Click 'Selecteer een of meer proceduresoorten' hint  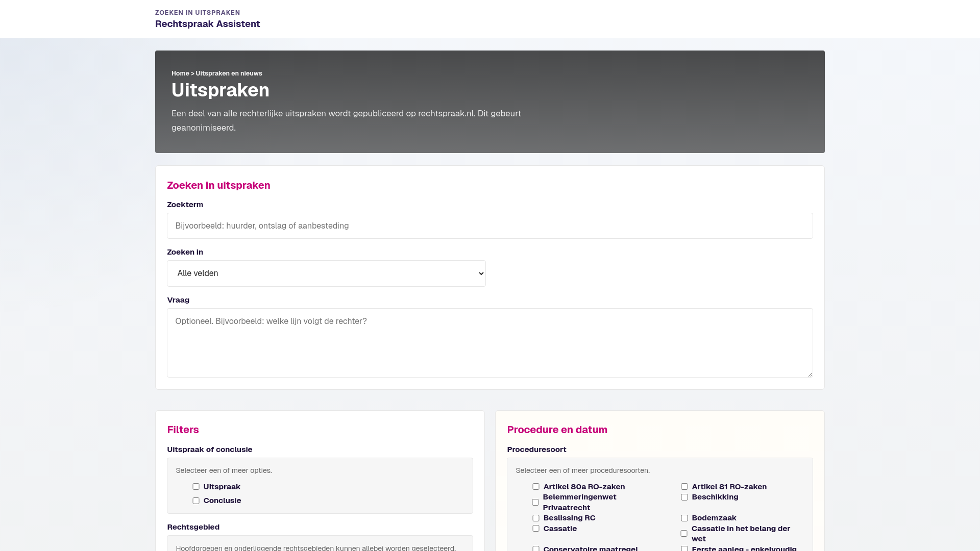583,470
